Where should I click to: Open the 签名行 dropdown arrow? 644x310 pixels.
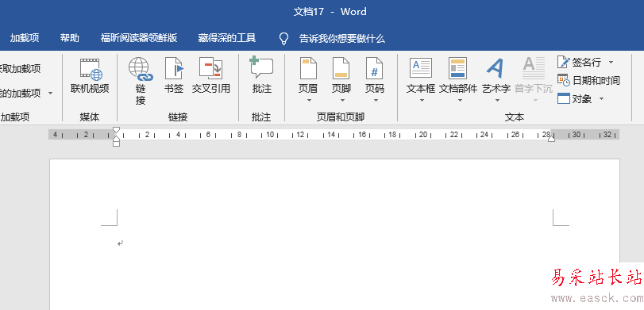click(x=611, y=63)
